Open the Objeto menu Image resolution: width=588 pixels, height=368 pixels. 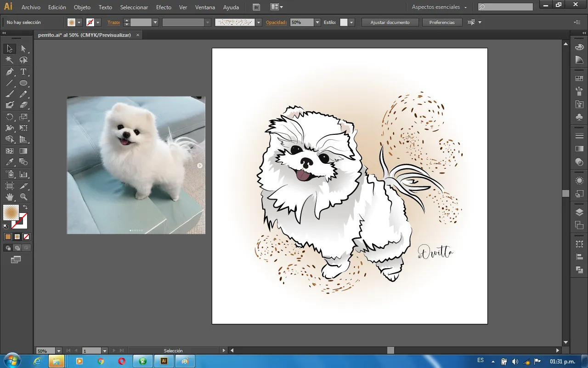pyautogui.click(x=82, y=7)
